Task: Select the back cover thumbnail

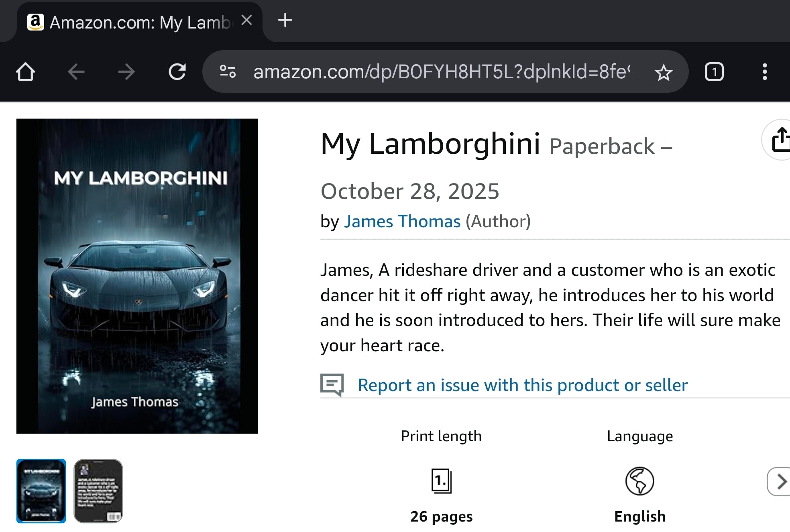Action: point(98,491)
